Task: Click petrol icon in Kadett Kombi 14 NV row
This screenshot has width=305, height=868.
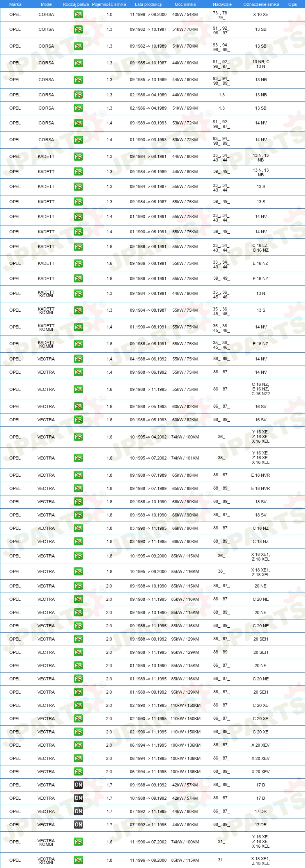Action: coord(78,327)
